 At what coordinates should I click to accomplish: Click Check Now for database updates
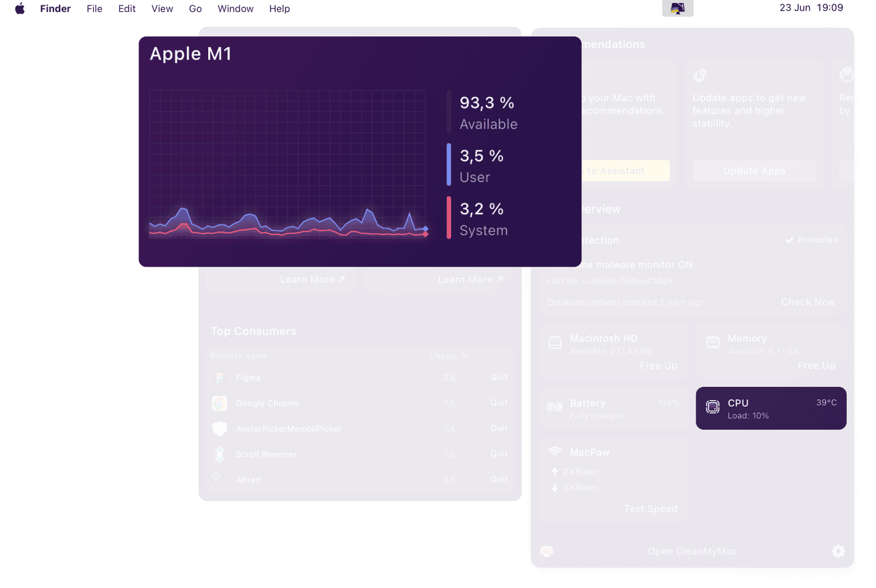(x=808, y=302)
